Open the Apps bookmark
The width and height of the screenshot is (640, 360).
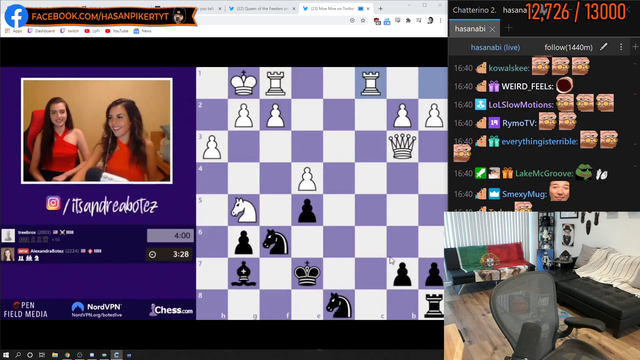13,31
